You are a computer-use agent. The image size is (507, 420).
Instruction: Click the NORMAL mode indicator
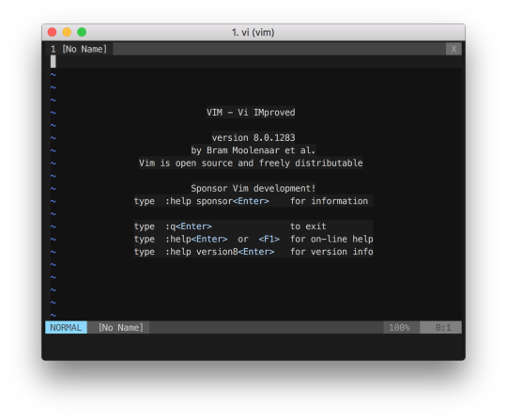(66, 328)
